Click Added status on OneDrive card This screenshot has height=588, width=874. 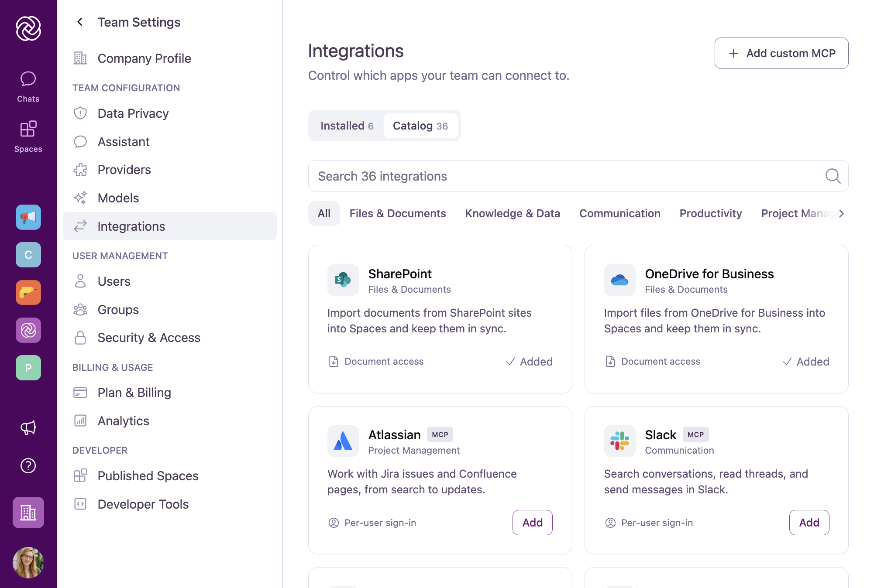coord(806,362)
